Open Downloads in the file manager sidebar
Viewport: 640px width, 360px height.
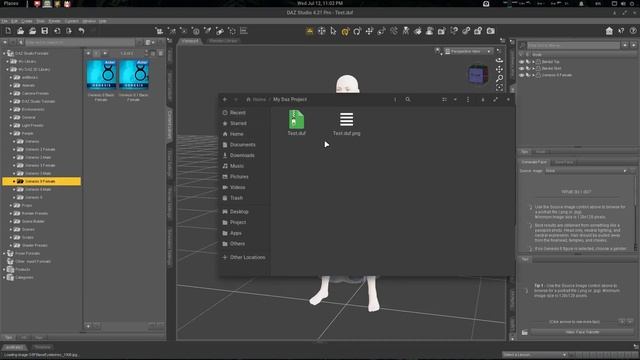(x=242, y=155)
